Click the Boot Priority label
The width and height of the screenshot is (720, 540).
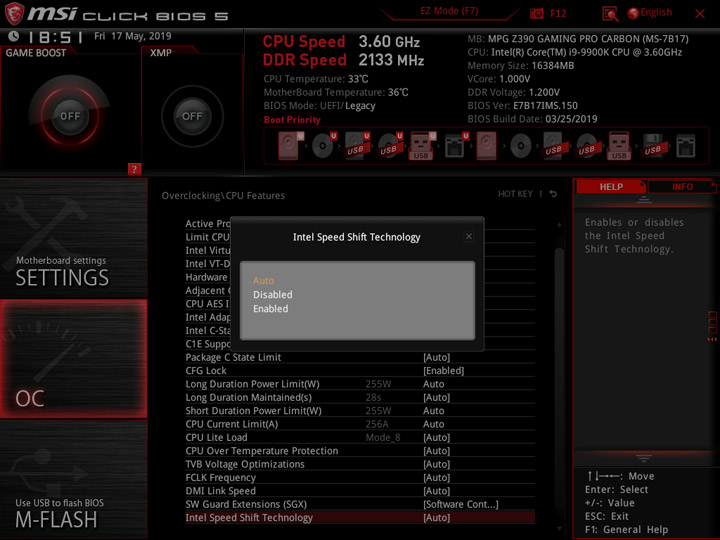coord(292,119)
